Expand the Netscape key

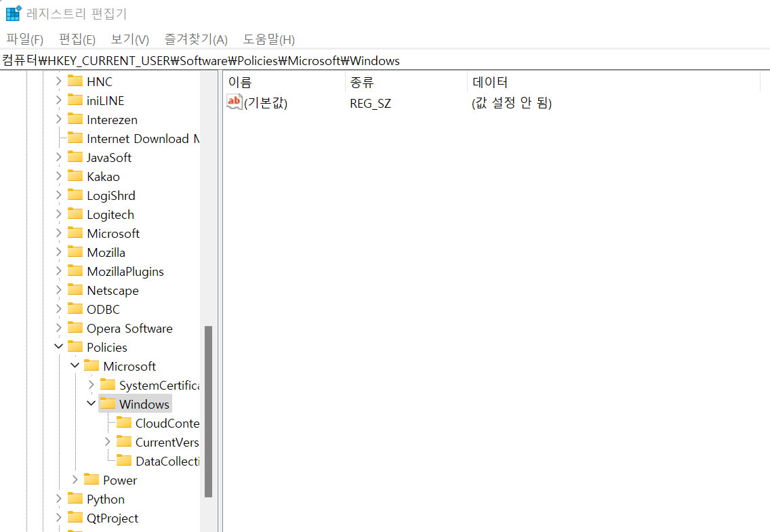(58, 290)
